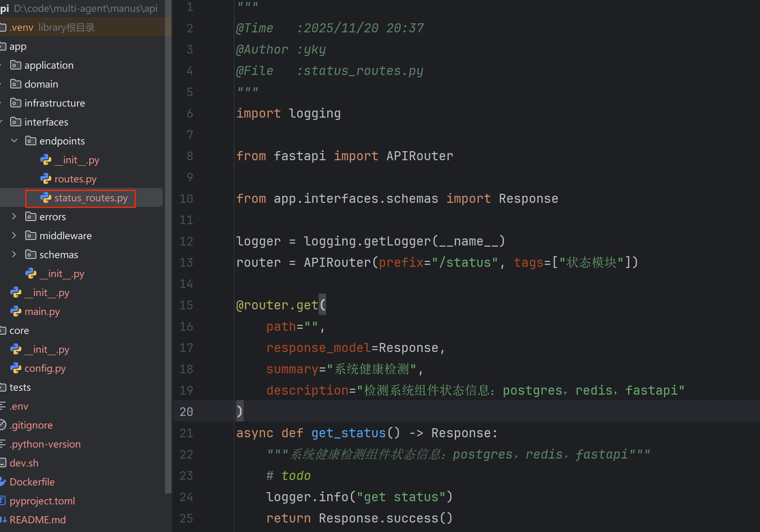Click the ignore-file icon beside .gitignore
Viewport: 760px width, 532px height.
pyautogui.click(x=3, y=425)
